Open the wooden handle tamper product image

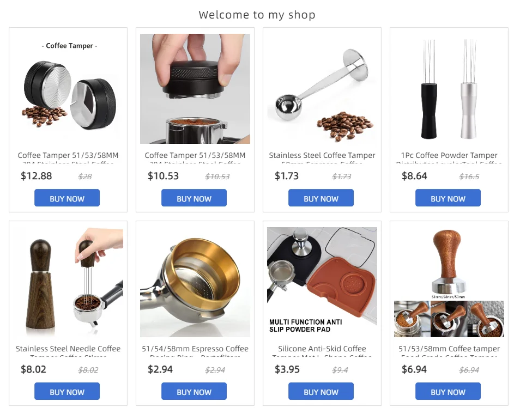coord(449,282)
